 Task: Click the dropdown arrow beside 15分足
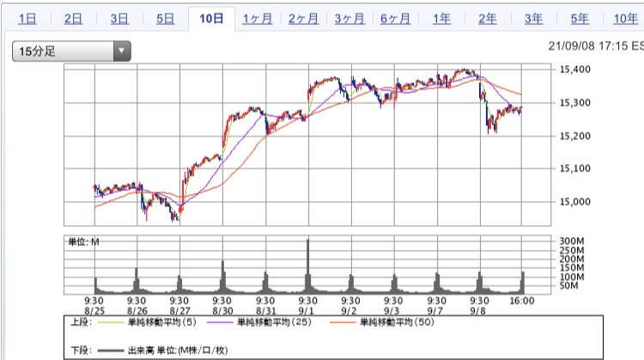click(x=122, y=51)
